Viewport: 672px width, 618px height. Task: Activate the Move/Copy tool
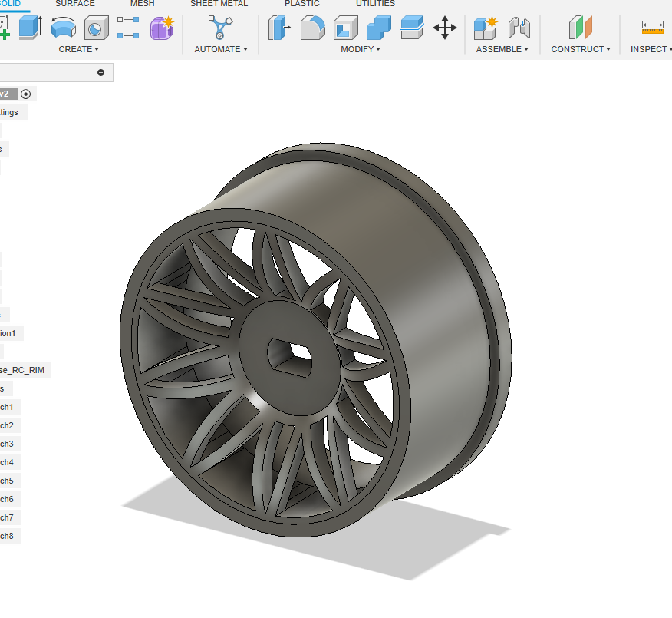pos(446,28)
